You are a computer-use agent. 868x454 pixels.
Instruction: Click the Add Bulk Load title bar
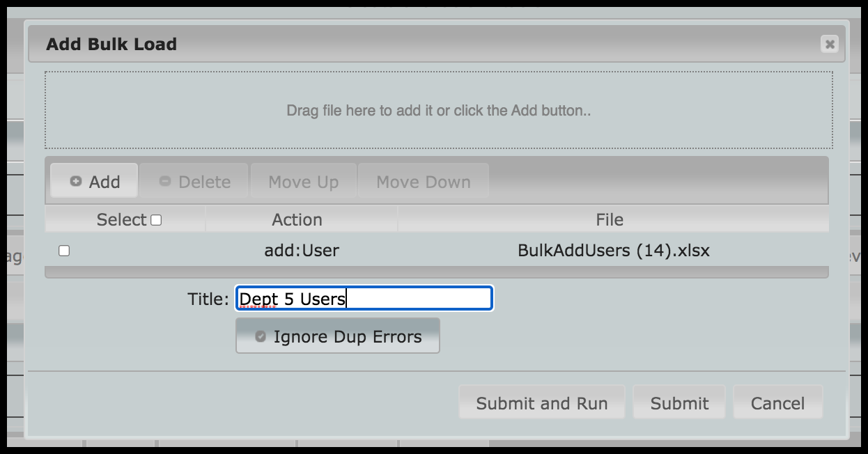coord(437,44)
